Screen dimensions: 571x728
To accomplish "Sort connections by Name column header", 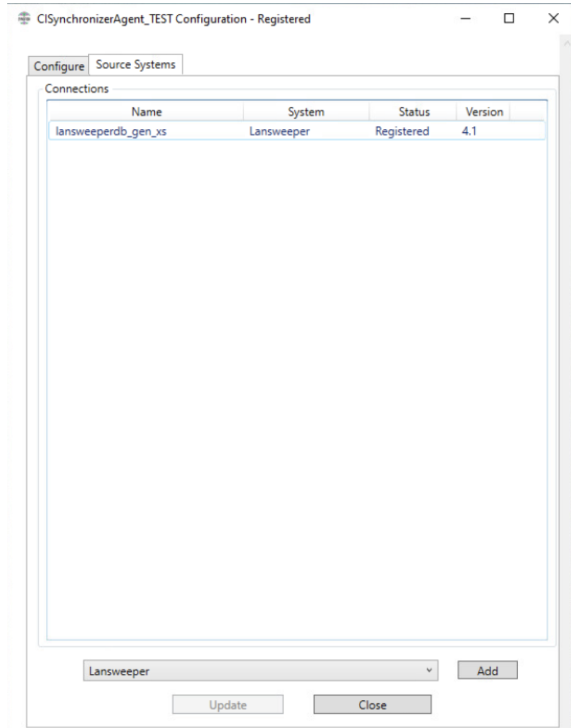I will [x=146, y=112].
